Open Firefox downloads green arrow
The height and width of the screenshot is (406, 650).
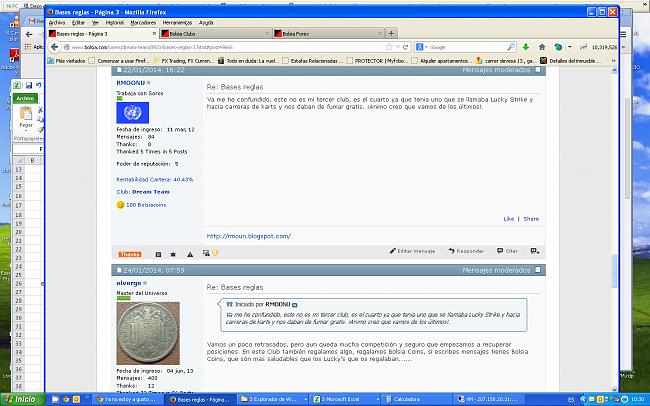coord(526,47)
